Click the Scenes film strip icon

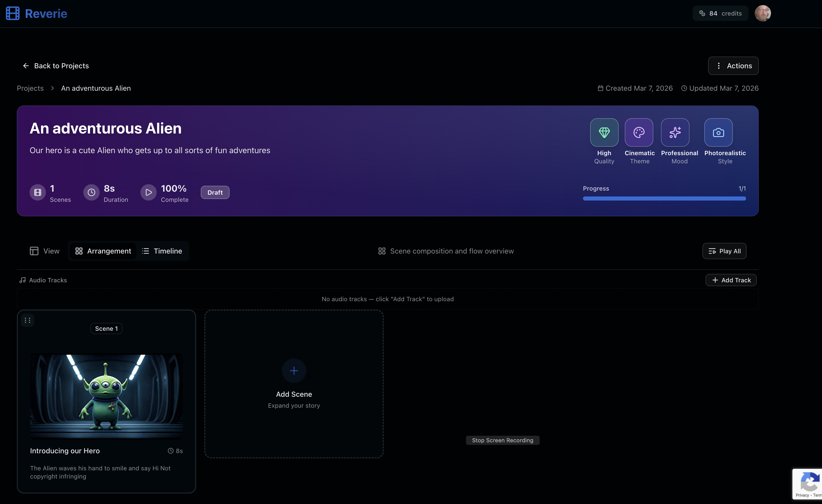[38, 192]
